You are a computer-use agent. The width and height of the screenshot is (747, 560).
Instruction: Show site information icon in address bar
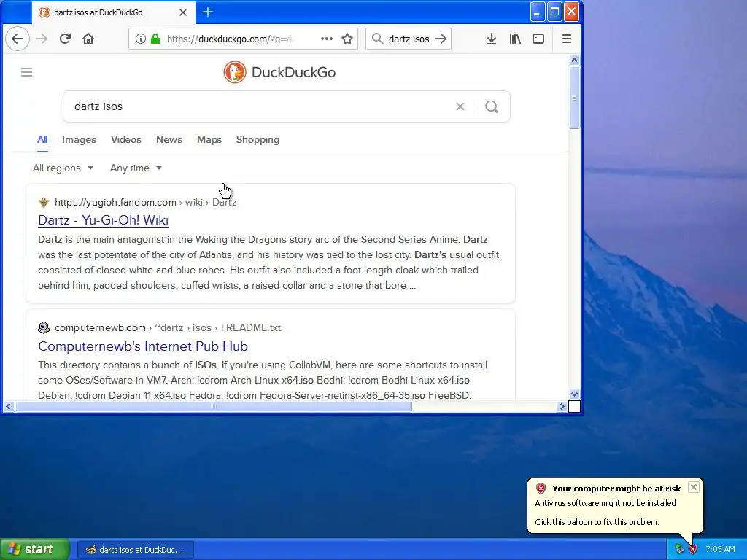point(140,39)
